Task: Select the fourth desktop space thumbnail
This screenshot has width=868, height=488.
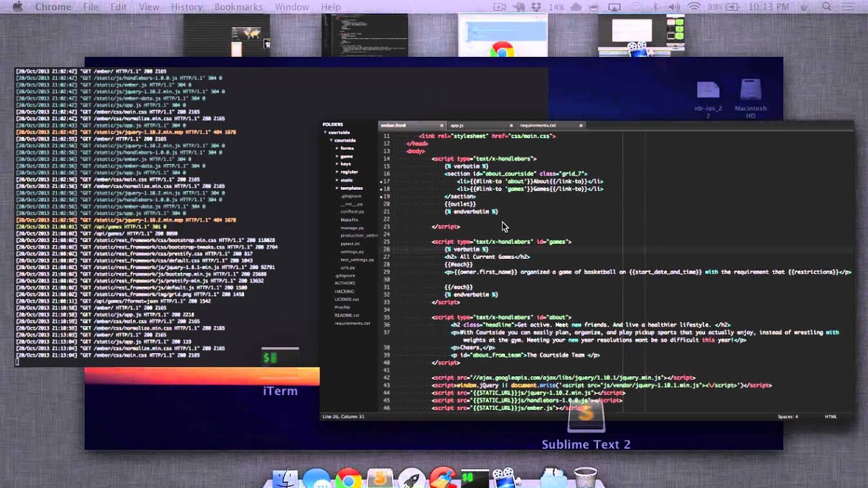Action: (641, 35)
